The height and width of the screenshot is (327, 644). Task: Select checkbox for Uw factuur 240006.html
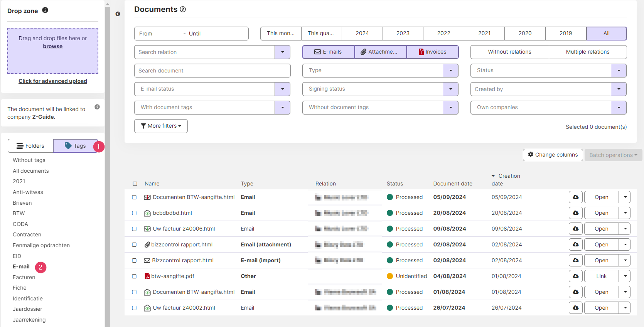point(134,229)
